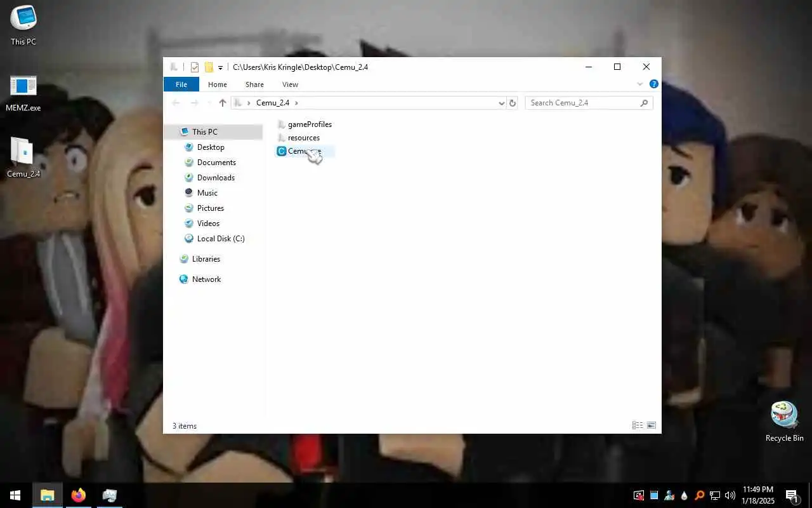Open Local Disk (C:) in navigation pane

(213, 239)
